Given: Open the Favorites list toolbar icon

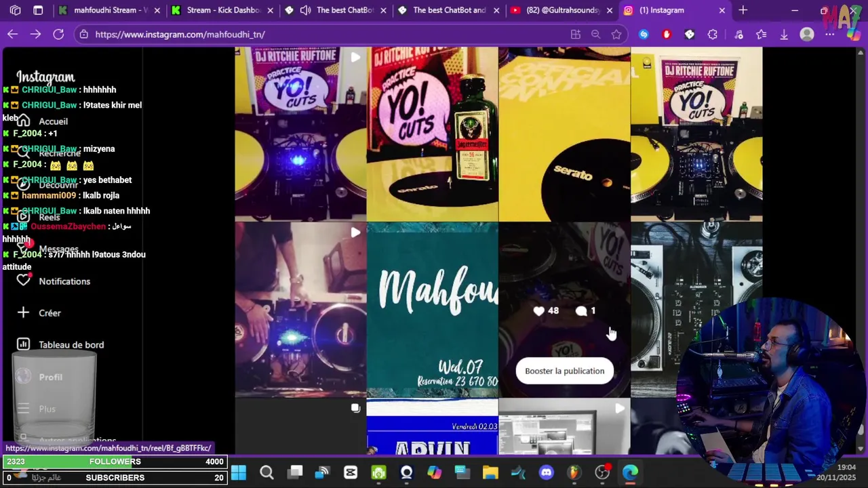Looking at the screenshot, I should 761,34.
